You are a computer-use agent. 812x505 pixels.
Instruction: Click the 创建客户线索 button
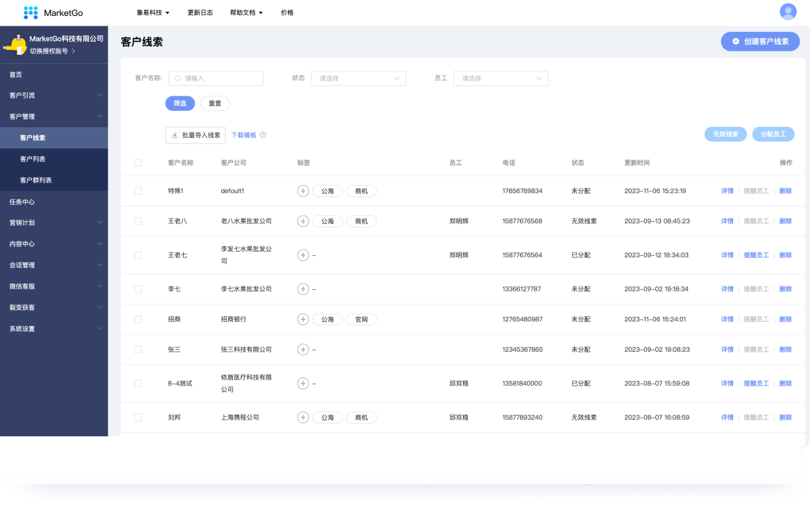(x=760, y=42)
